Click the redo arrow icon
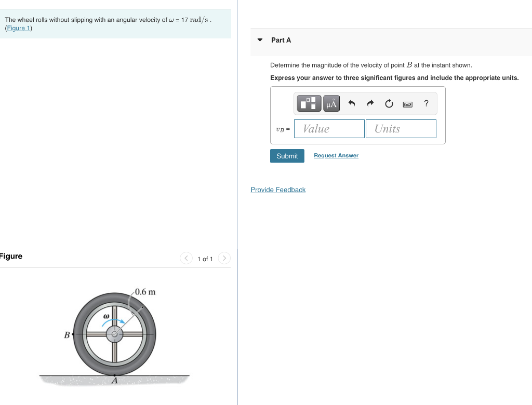The height and width of the screenshot is (405, 532). [x=370, y=103]
